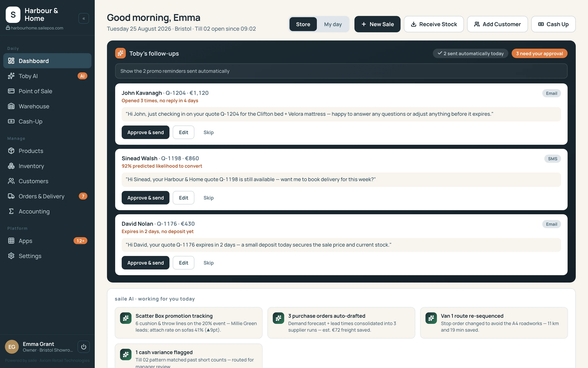Image resolution: width=588 pixels, height=368 pixels.
Task: Approve & send Sinead Walsh's follow-up
Action: pos(145,198)
